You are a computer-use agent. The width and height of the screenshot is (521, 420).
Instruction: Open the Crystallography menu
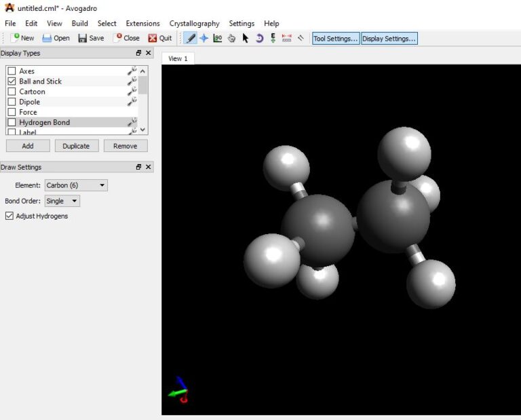[194, 23]
